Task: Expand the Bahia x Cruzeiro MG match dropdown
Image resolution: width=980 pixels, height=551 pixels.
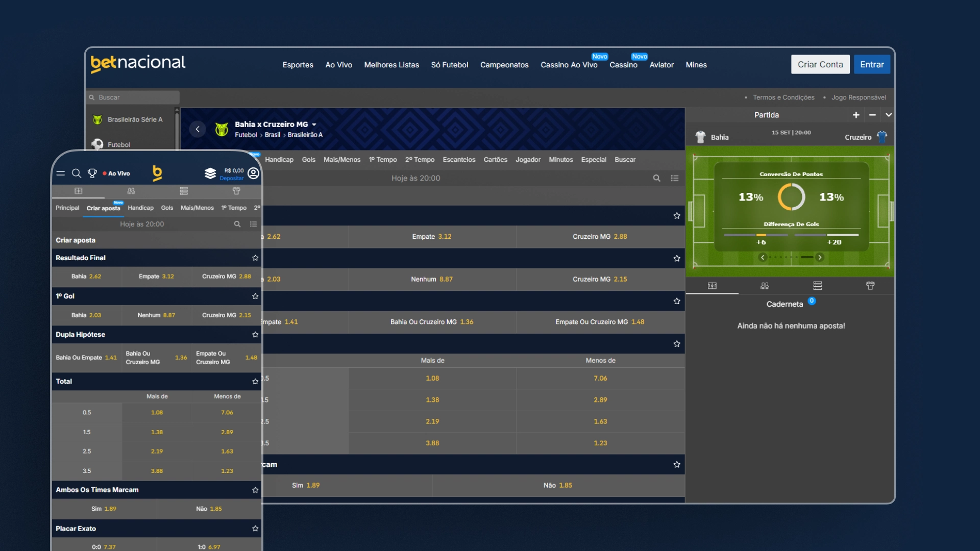Action: click(314, 124)
